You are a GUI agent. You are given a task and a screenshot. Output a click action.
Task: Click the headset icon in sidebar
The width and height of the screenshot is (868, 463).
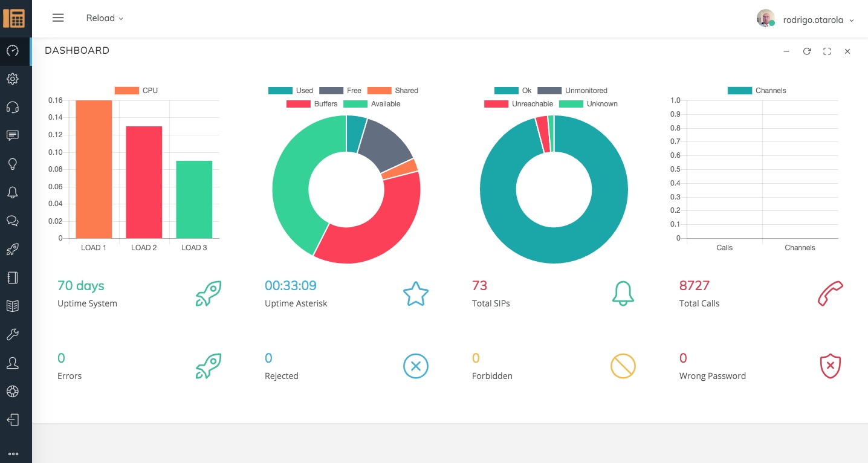[x=13, y=107]
